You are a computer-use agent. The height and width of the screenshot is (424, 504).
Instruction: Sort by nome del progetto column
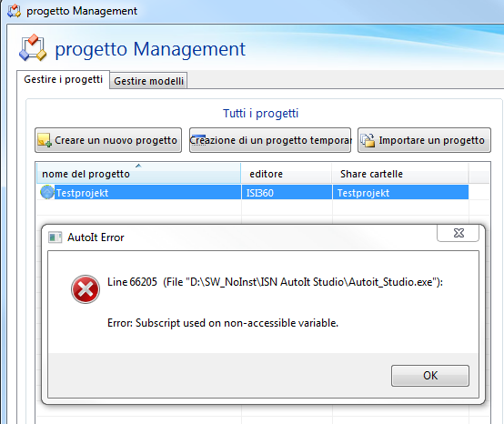coord(139,174)
